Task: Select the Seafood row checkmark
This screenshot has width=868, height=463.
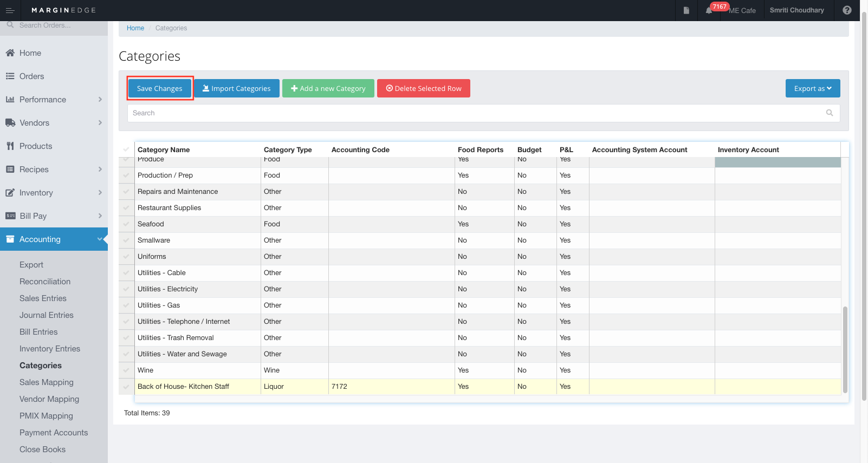Action: (126, 224)
